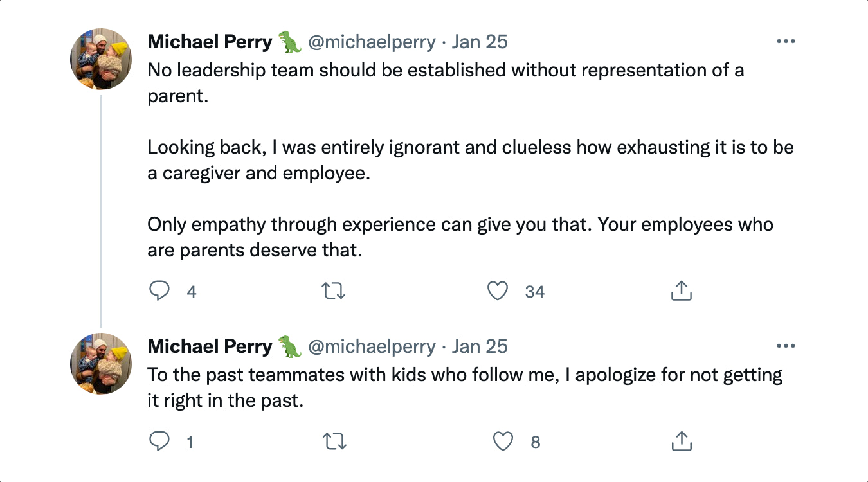Open Michael Perry's avatar on first tweet

101,59
